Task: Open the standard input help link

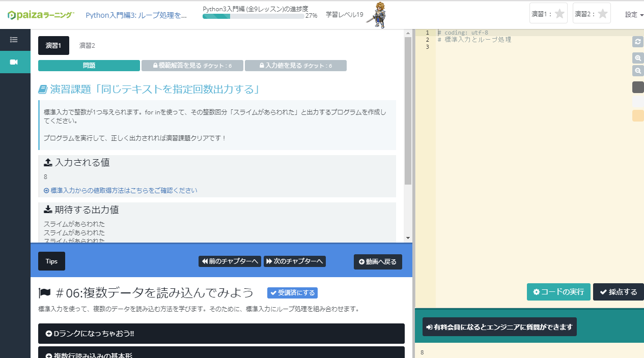Action: click(121, 191)
